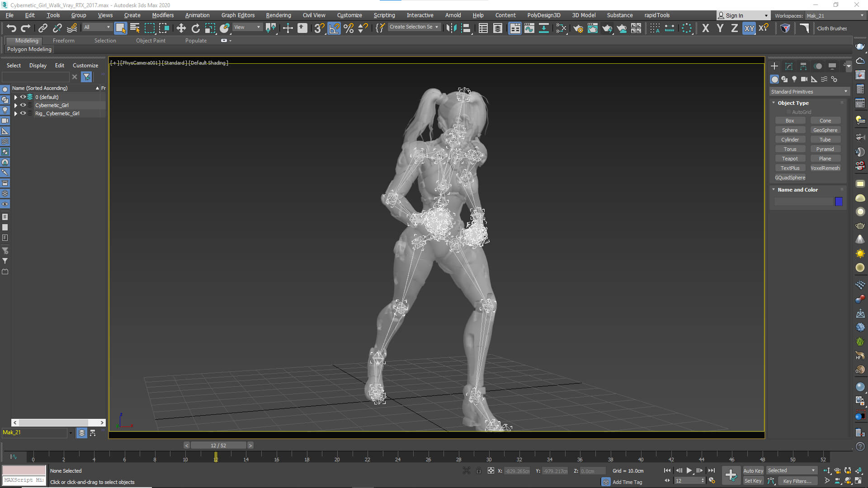This screenshot has width=868, height=488.
Task: Click the GeoSphere button
Action: pos(825,130)
